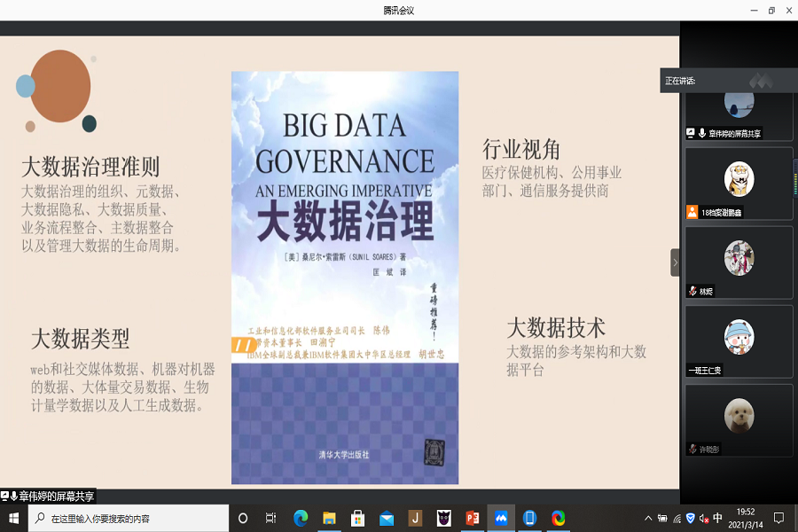Open the Mail app in the taskbar
Viewport: 798px width, 532px height.
pyautogui.click(x=387, y=518)
